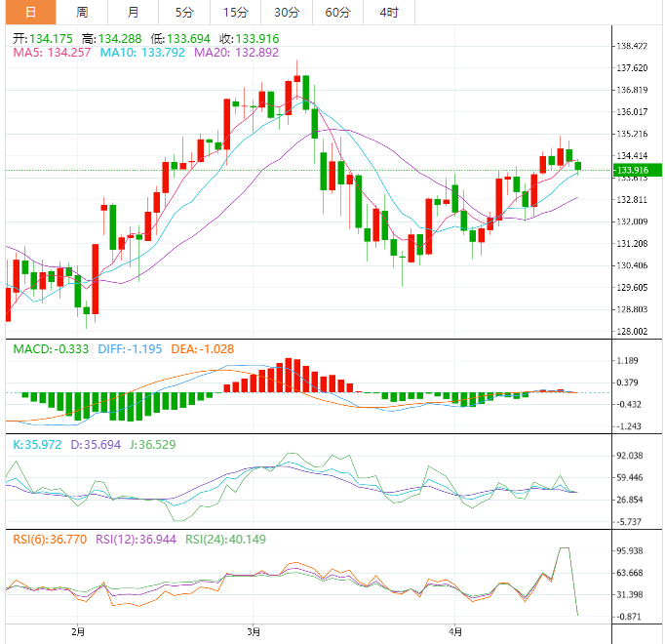Viewport: 665px width, 644px height.
Task: Click the 高:134.288 high price value
Action: pos(111,39)
